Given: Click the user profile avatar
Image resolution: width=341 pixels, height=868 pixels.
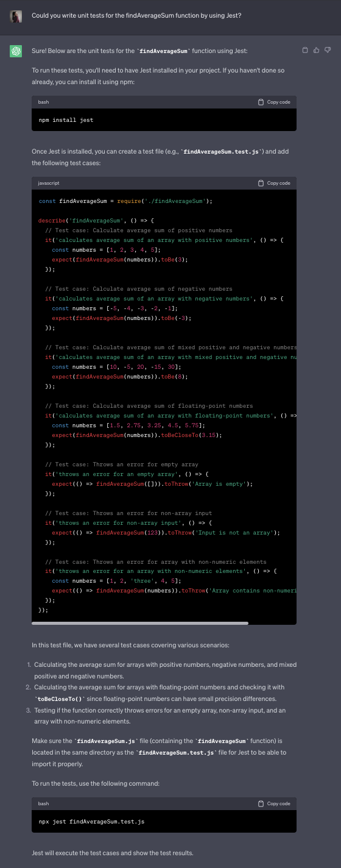Looking at the screenshot, I should 16,15.
